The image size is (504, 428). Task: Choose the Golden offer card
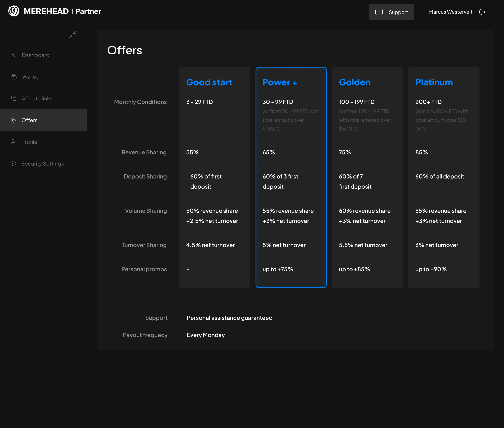pos(367,177)
